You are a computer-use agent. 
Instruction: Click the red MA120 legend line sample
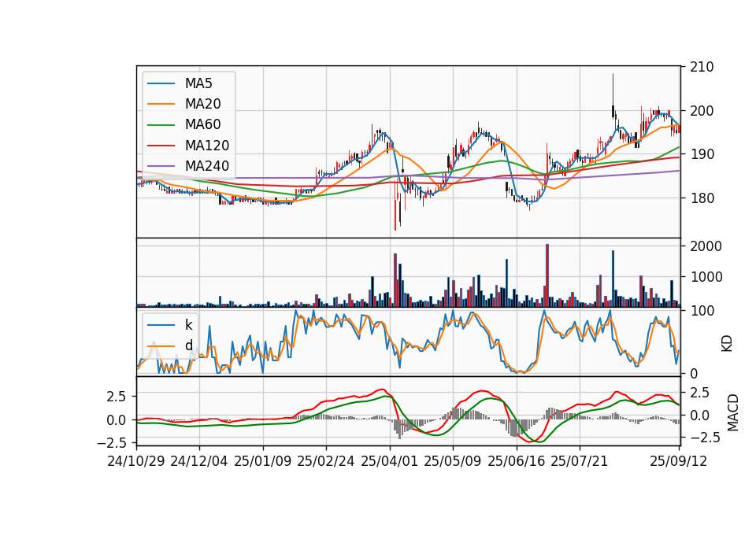(161, 146)
